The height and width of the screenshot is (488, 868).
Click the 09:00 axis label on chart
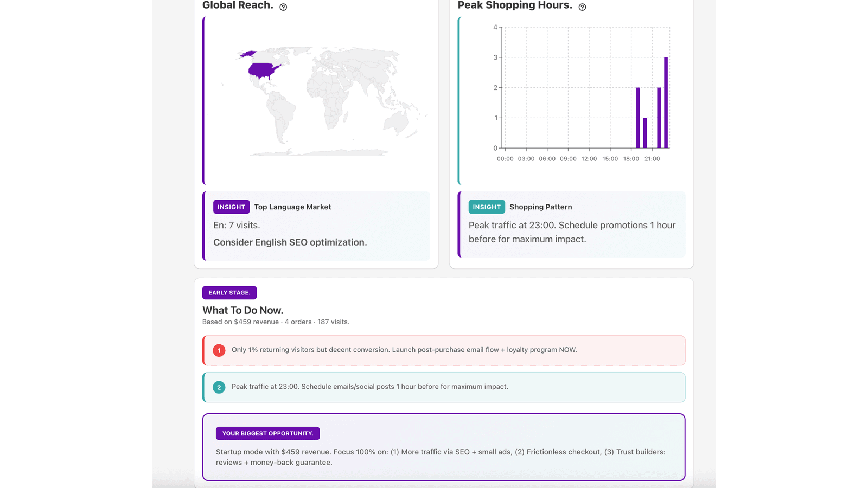click(x=568, y=159)
